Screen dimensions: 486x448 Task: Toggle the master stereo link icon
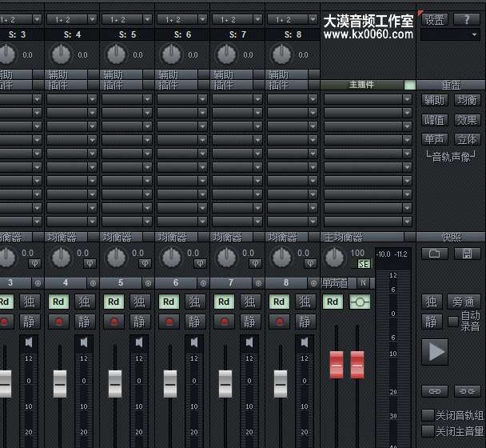coord(360,302)
